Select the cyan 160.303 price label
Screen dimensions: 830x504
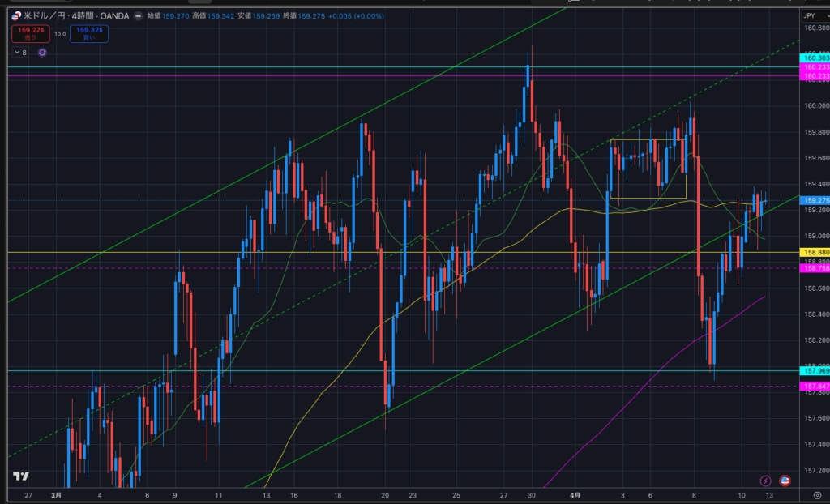pos(813,58)
